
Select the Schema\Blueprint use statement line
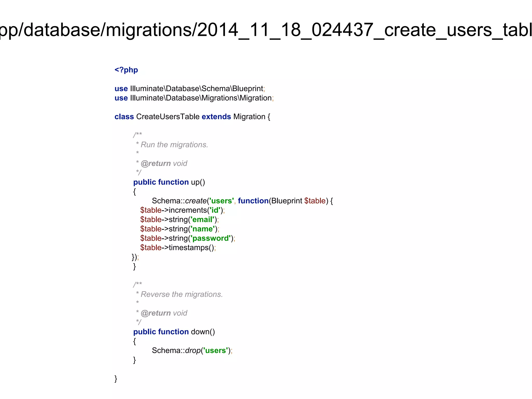pos(190,89)
